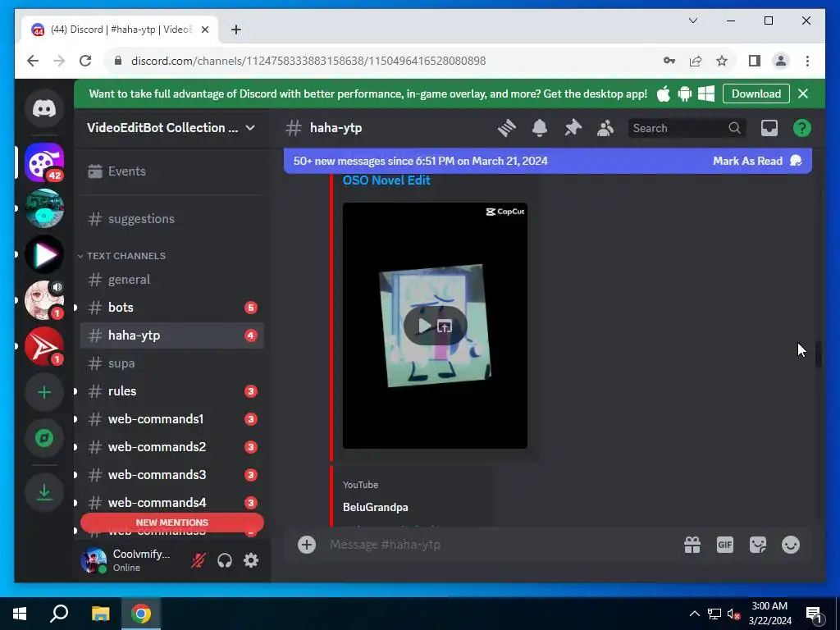The width and height of the screenshot is (840, 630).
Task: Get Android app icon in banner
Action: (x=685, y=94)
